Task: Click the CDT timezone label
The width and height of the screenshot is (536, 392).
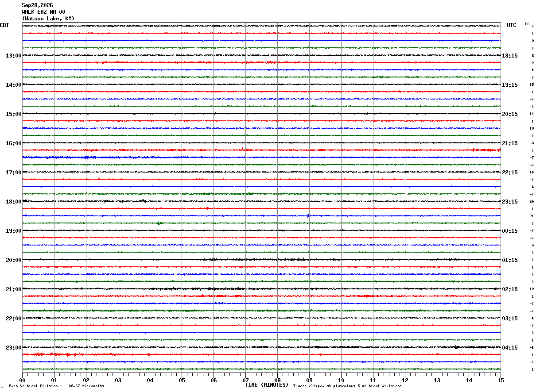Action: pyautogui.click(x=4, y=25)
